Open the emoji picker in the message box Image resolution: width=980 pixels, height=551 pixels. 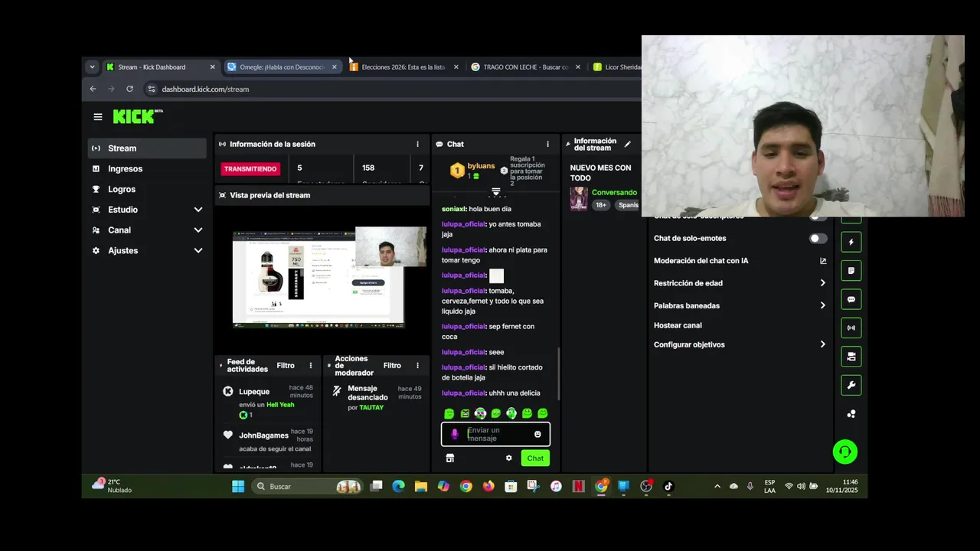click(x=537, y=434)
